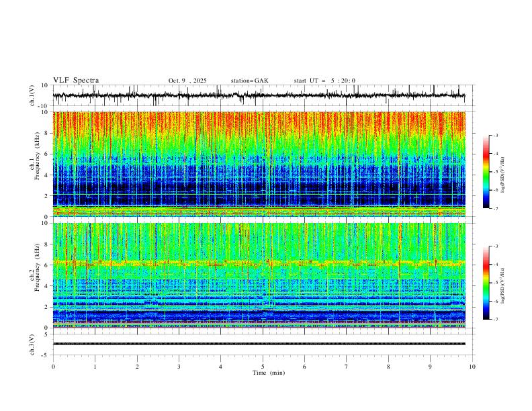532x411 pixels.
Task: Click the ch.1 "Frequency (kHz)" axis label
Action: coord(37,156)
